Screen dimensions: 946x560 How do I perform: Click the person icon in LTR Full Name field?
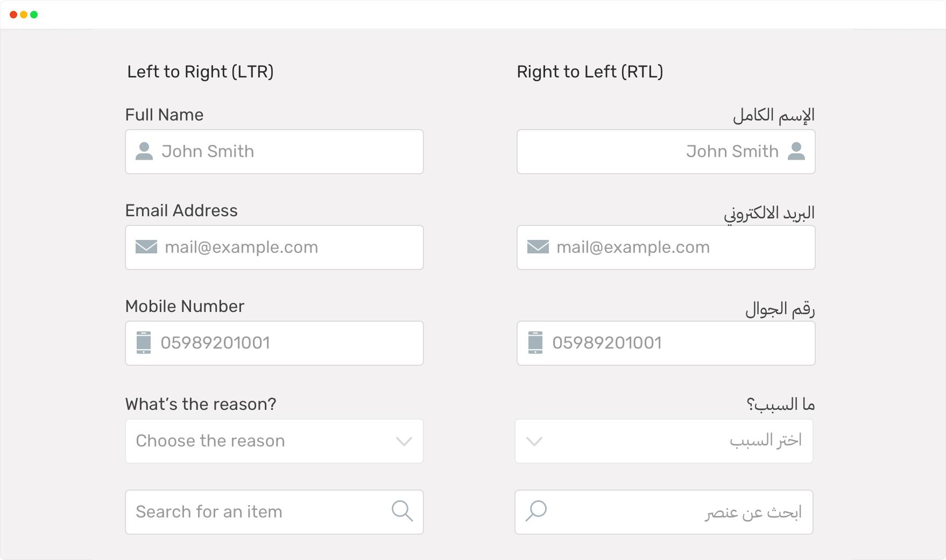(x=144, y=151)
